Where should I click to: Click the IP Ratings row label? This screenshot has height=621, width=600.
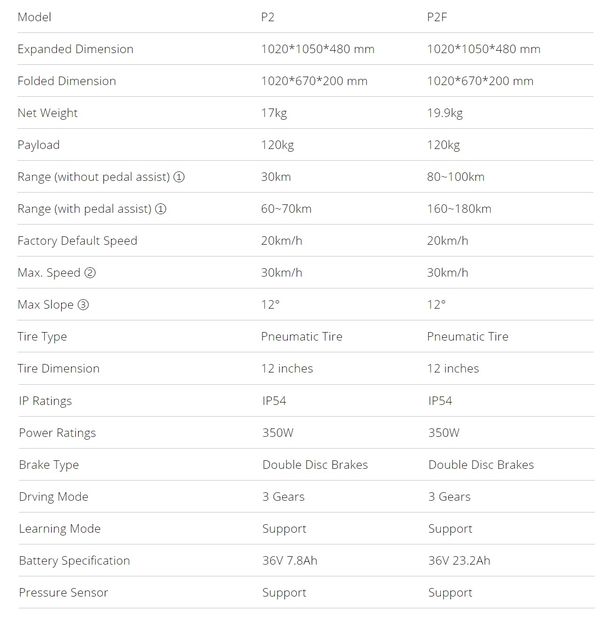point(46,401)
